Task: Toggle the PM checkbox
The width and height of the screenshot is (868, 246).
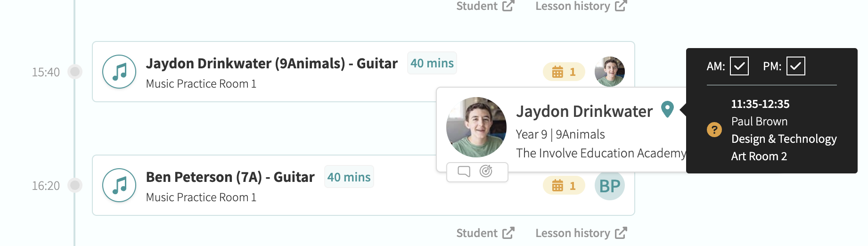Action: pos(796,66)
